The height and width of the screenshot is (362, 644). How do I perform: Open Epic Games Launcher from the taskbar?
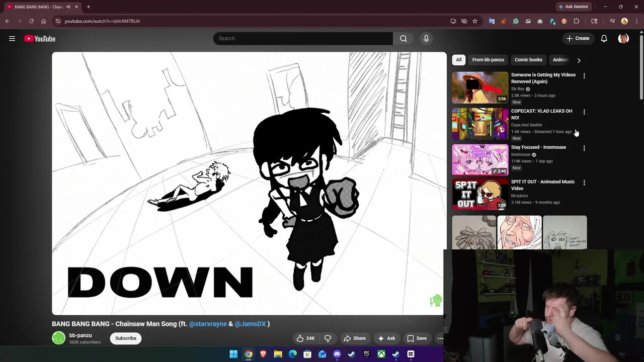click(x=367, y=354)
